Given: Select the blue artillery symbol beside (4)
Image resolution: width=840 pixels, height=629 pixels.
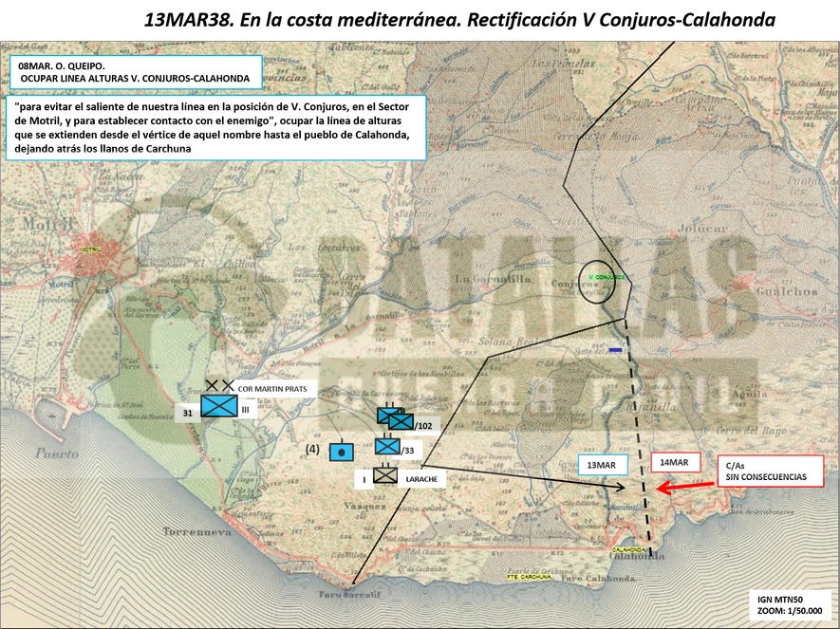Looking at the screenshot, I should [x=342, y=451].
